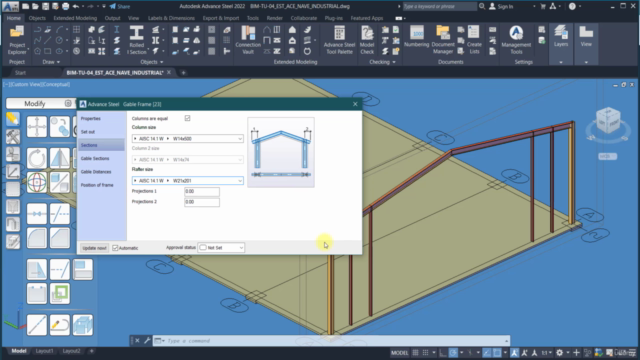Open the Start document tab
Viewport: 640px width, 360px height.
tap(20, 73)
